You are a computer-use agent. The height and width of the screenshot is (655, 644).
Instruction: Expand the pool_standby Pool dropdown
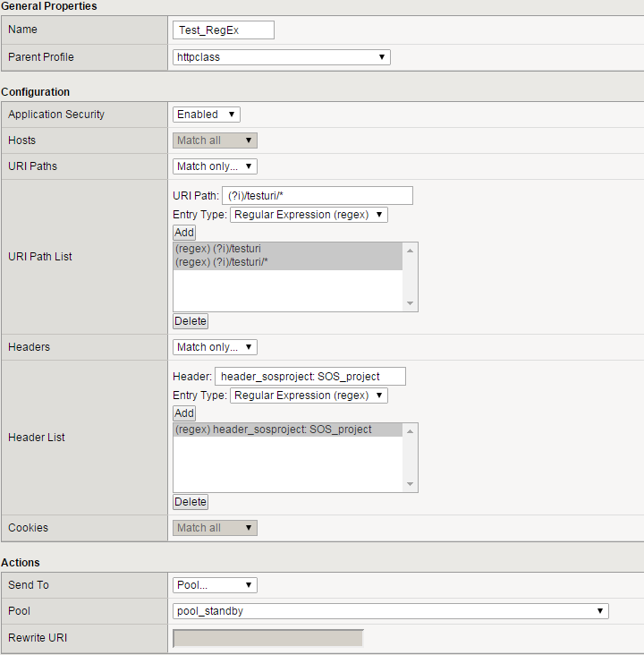[390, 611]
